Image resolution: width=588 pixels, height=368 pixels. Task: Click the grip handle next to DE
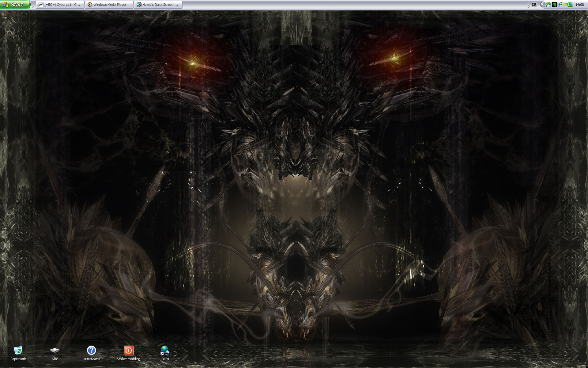[529, 5]
